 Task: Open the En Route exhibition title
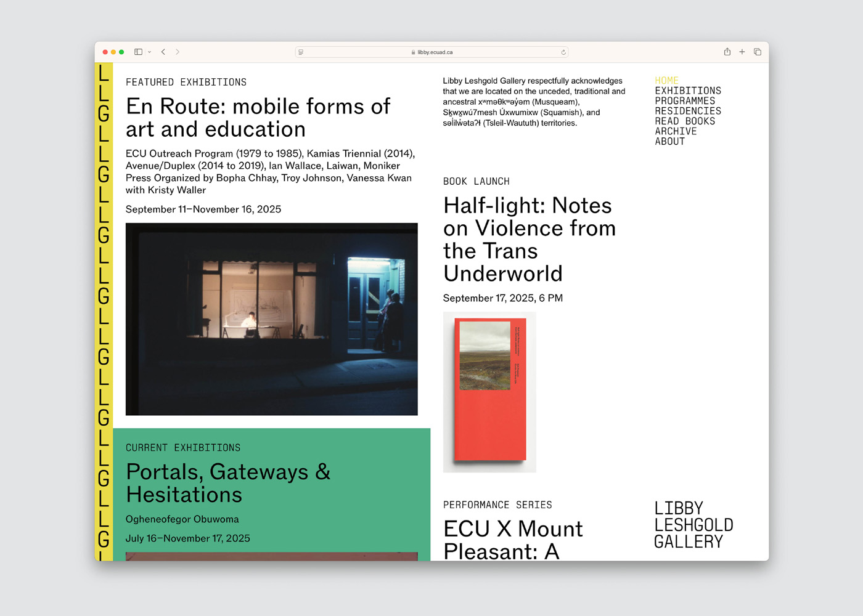click(x=258, y=118)
